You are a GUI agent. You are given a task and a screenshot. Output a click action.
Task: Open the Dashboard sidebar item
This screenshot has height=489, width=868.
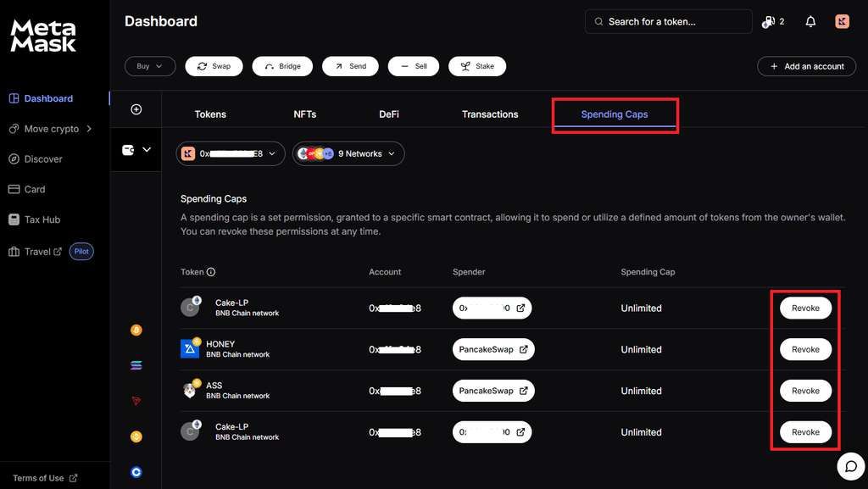click(x=41, y=98)
